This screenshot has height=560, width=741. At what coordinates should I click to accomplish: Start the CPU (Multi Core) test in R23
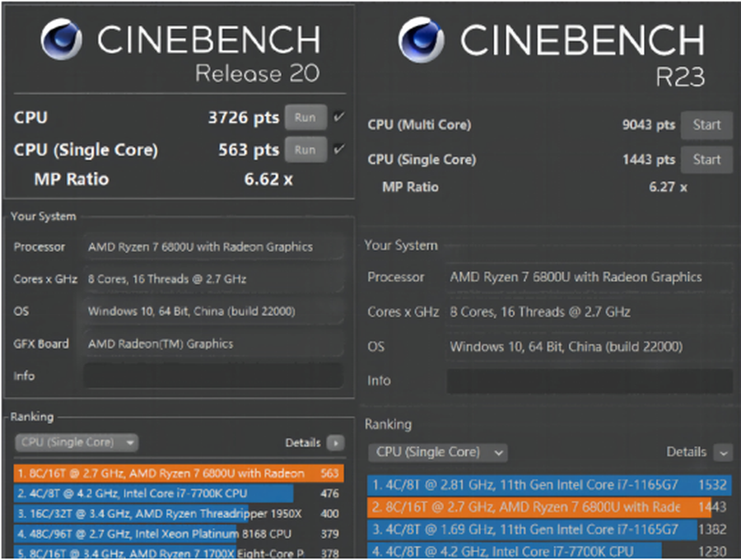(706, 124)
